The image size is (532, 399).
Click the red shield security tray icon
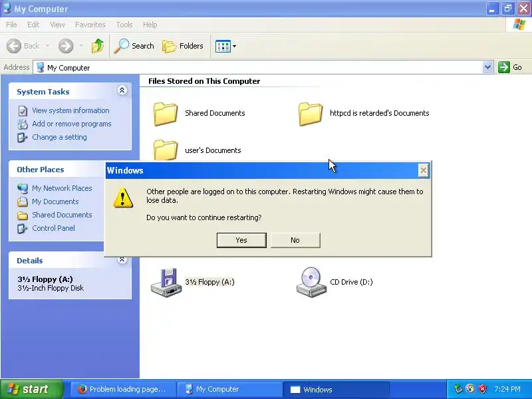[482, 389]
